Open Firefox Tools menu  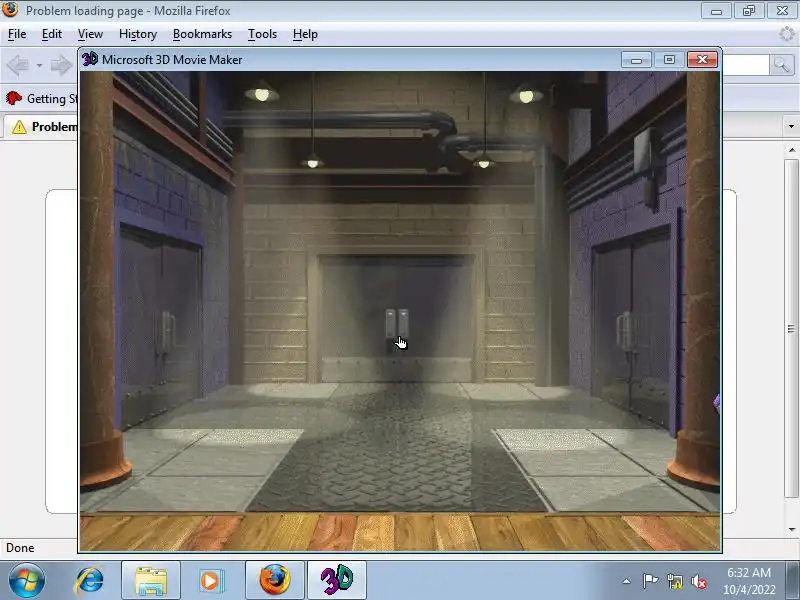click(x=262, y=34)
